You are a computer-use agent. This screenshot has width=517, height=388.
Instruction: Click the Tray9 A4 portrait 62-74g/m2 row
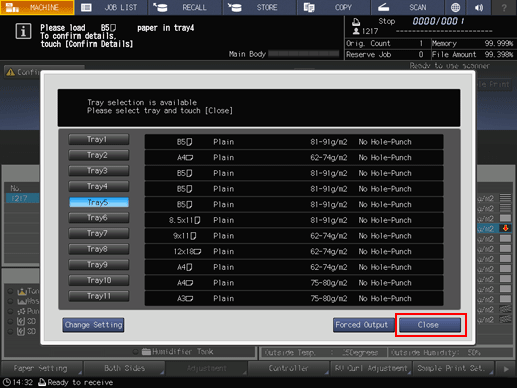pos(294,267)
